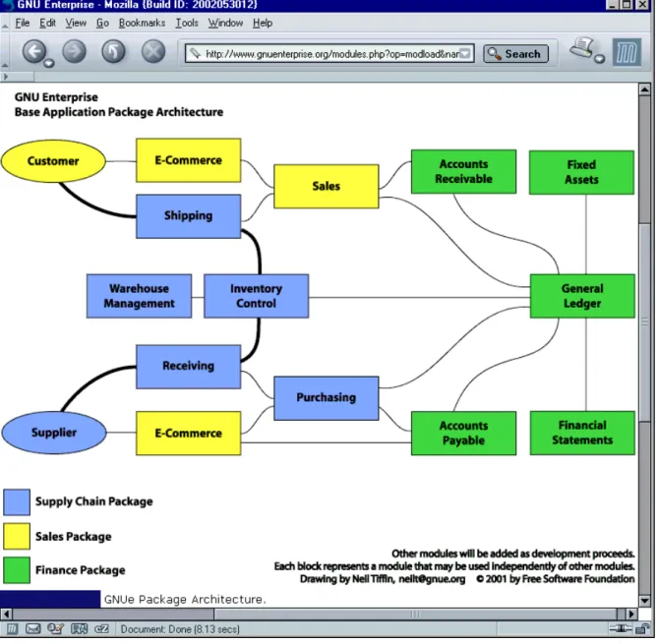This screenshot has height=644, width=657.
Task: Click the Financial Statements box
Action: 582,433
